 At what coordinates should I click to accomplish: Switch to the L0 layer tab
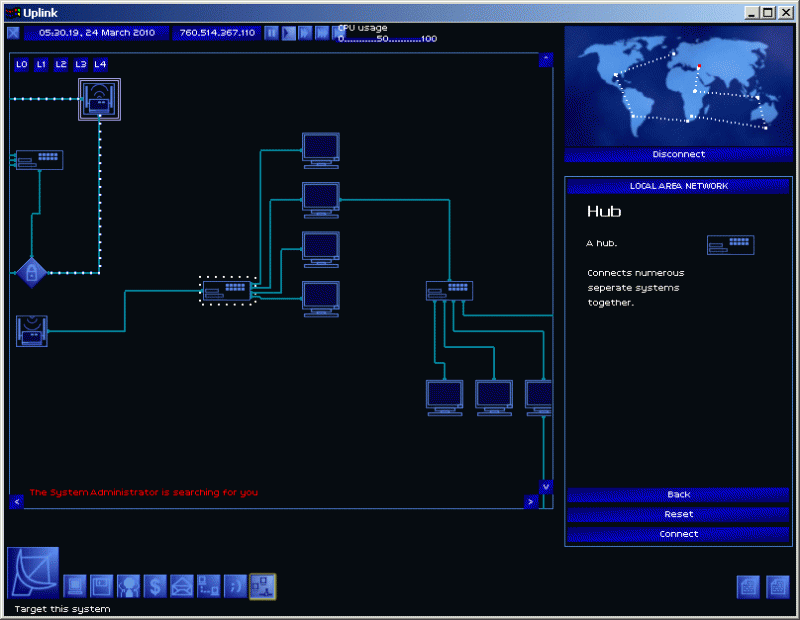[21, 64]
